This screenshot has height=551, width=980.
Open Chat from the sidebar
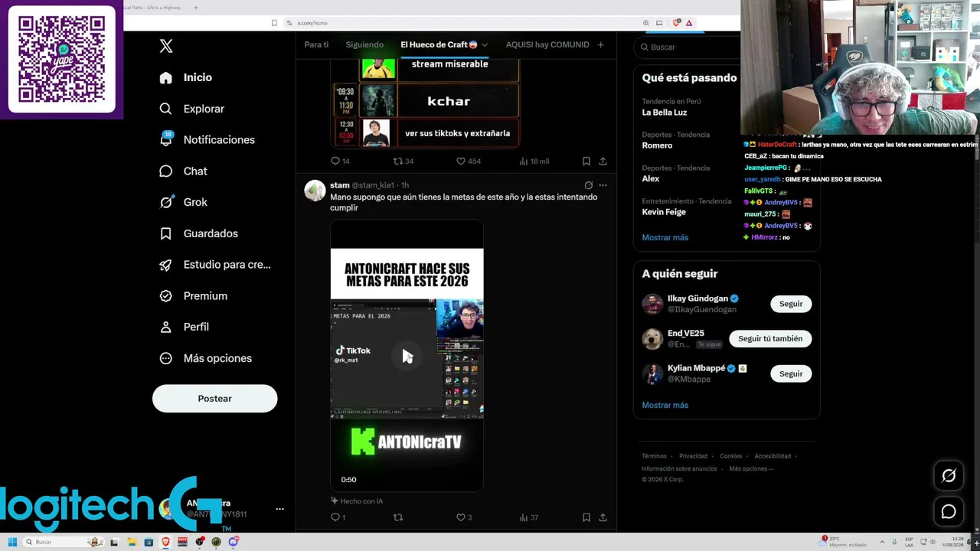click(184, 171)
